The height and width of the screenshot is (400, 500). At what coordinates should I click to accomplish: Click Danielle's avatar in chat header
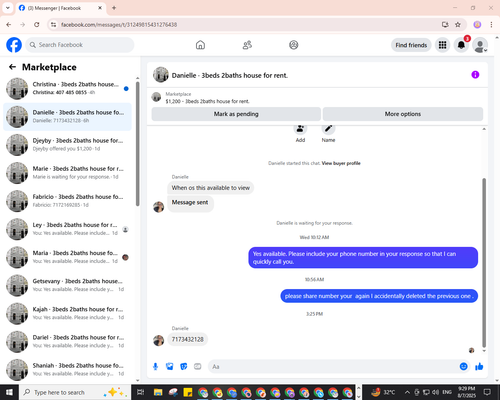point(161,75)
